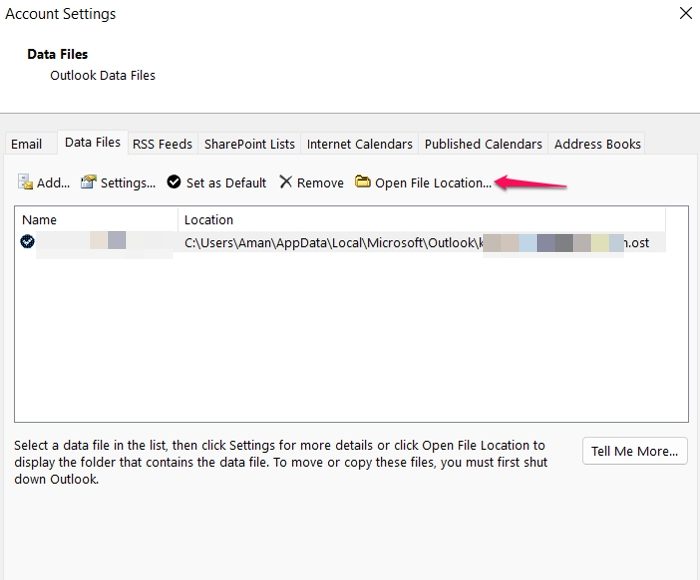
Task: Click the Settings toolbar icon
Action: [x=89, y=182]
